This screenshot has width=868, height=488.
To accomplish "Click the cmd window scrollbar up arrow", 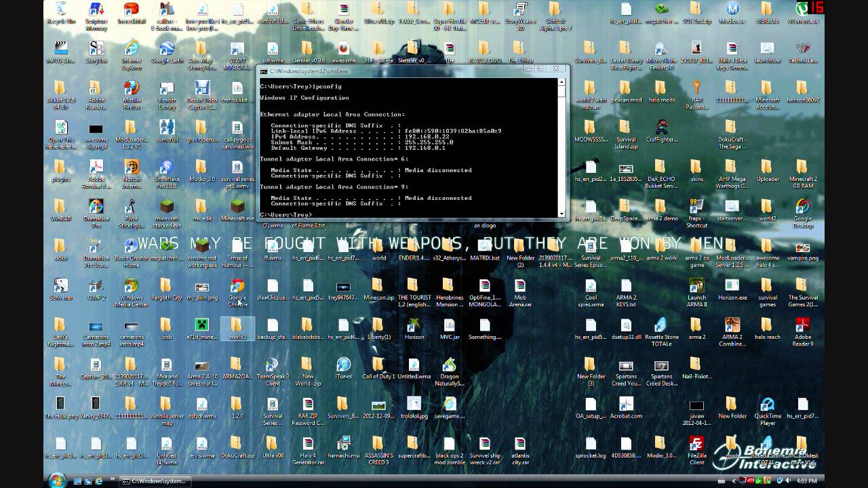I will (x=561, y=82).
